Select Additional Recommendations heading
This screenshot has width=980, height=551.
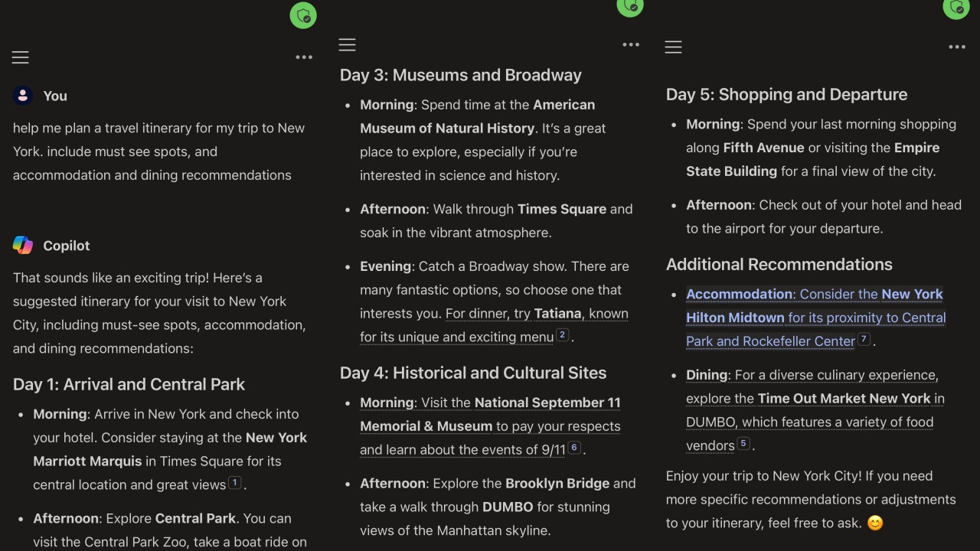779,264
